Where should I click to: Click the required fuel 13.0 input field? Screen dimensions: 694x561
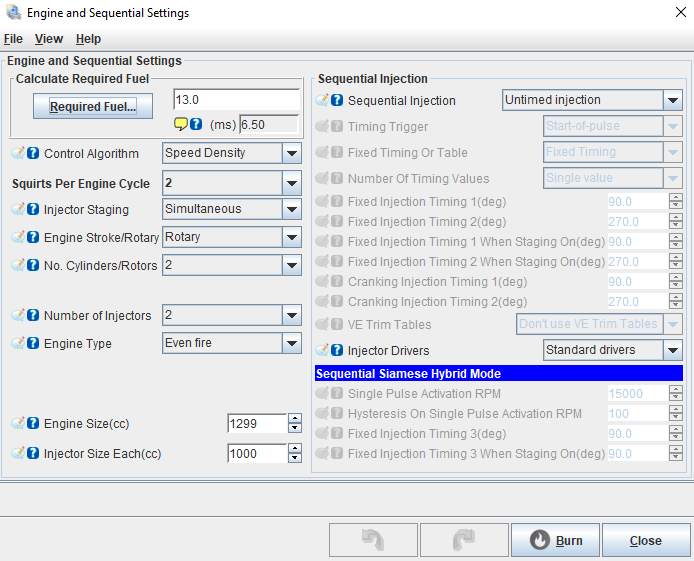(x=237, y=100)
